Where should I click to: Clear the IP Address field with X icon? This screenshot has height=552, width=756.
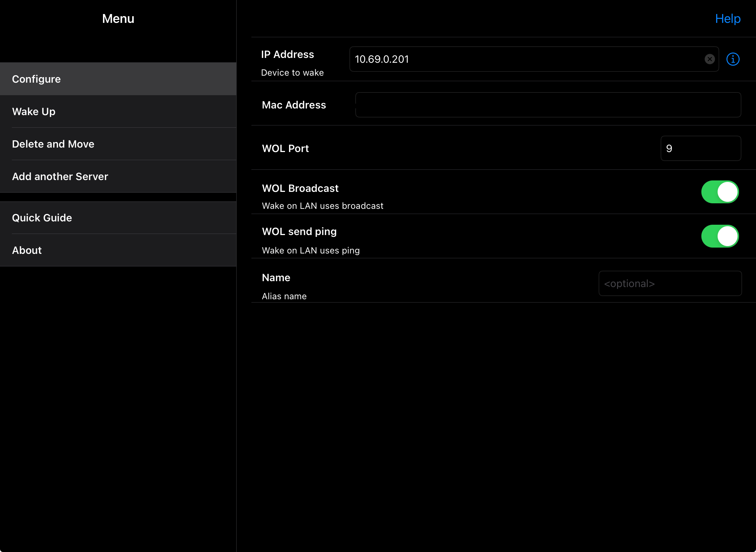pyautogui.click(x=709, y=59)
